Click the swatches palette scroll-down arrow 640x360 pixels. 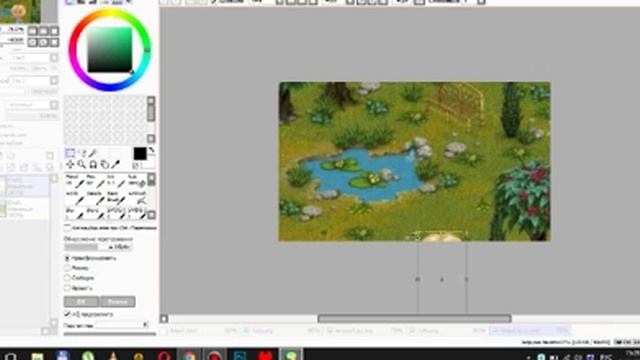[151, 139]
